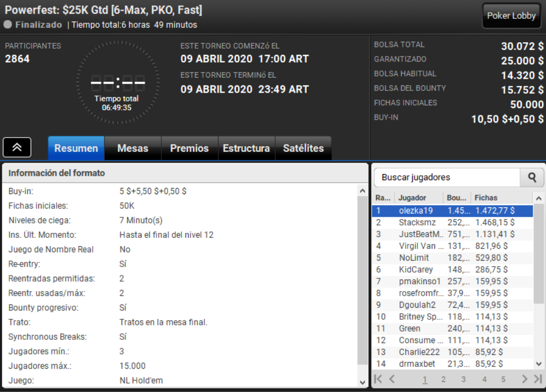
Task: Switch to the Premios tab
Action: 189,148
